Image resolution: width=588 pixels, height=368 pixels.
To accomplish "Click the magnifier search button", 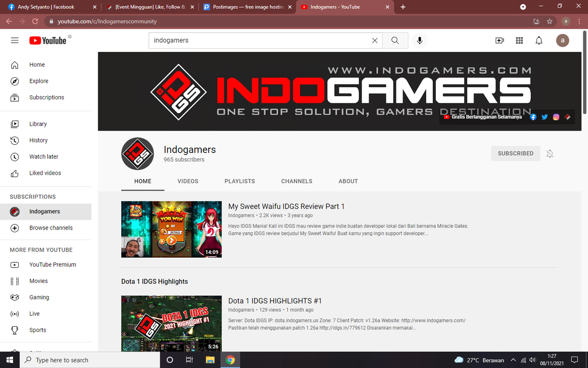I will (x=395, y=40).
